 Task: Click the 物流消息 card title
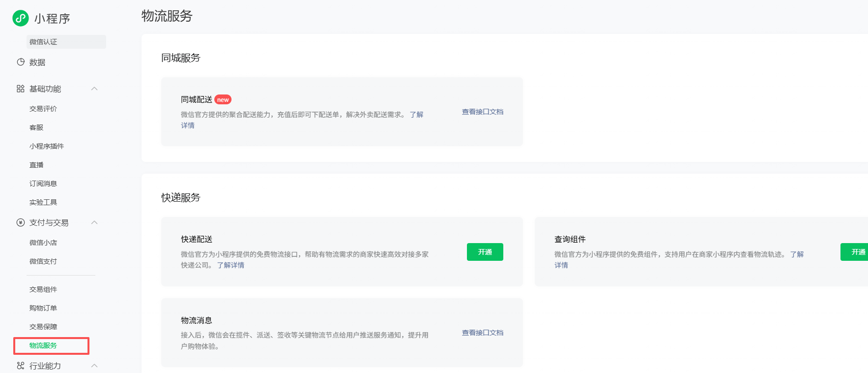click(197, 320)
